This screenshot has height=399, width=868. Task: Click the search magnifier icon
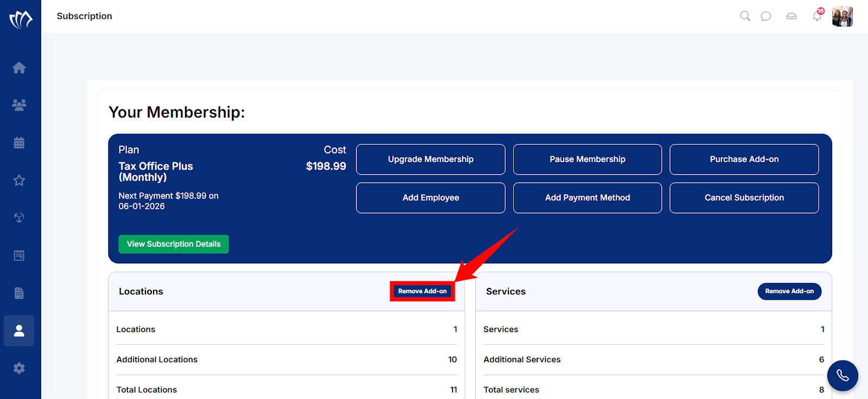[x=745, y=16]
